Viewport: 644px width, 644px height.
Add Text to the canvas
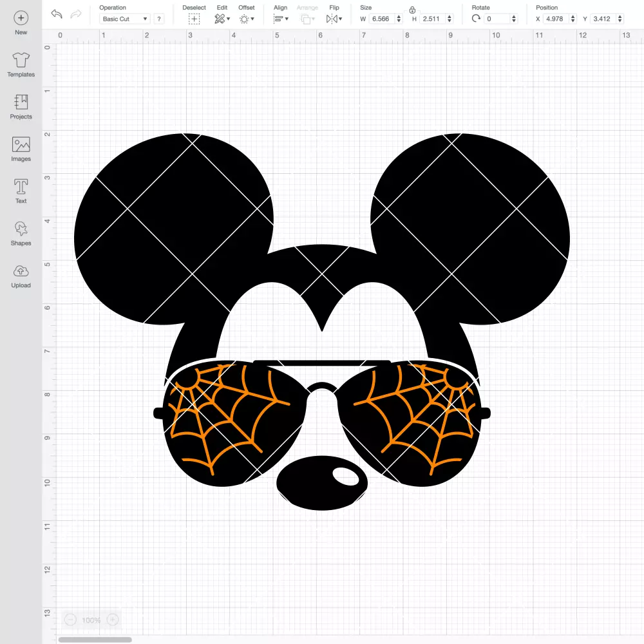(21, 191)
